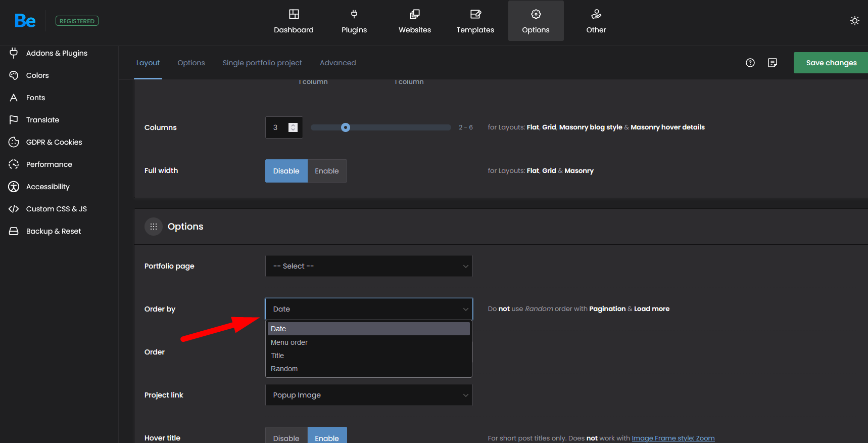This screenshot has width=868, height=443.
Task: Click the Options section grid icon
Action: pos(154,227)
